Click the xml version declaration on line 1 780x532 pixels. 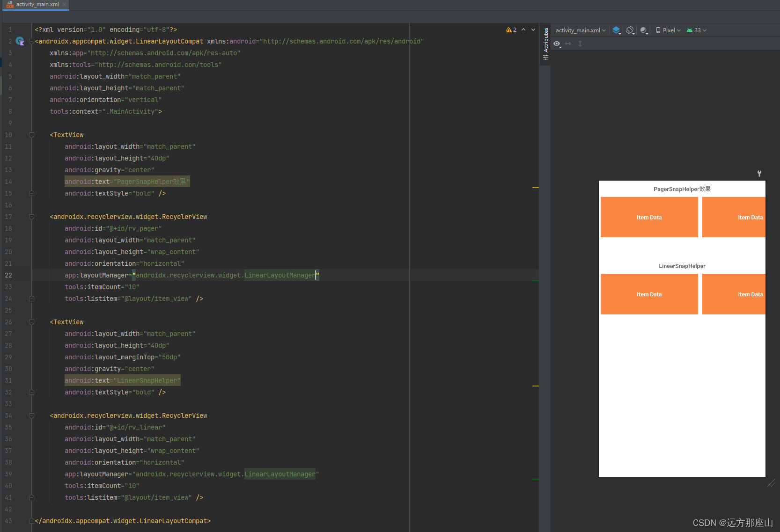pos(106,29)
